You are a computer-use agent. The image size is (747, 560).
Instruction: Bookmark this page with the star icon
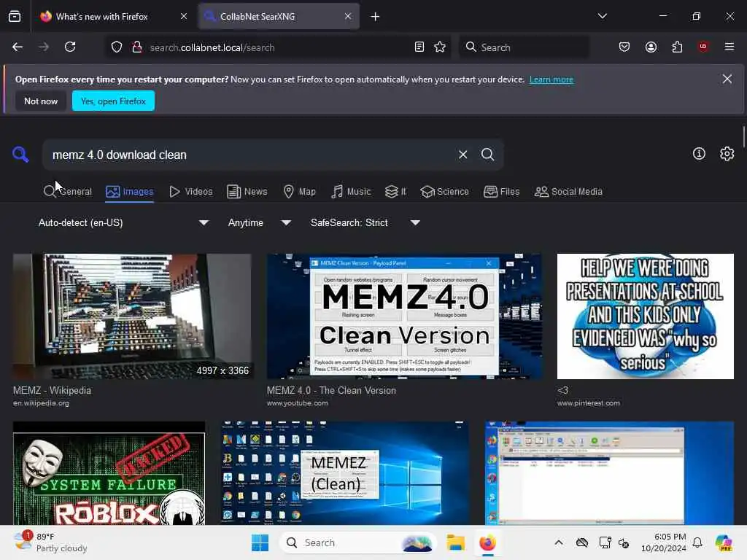point(440,47)
